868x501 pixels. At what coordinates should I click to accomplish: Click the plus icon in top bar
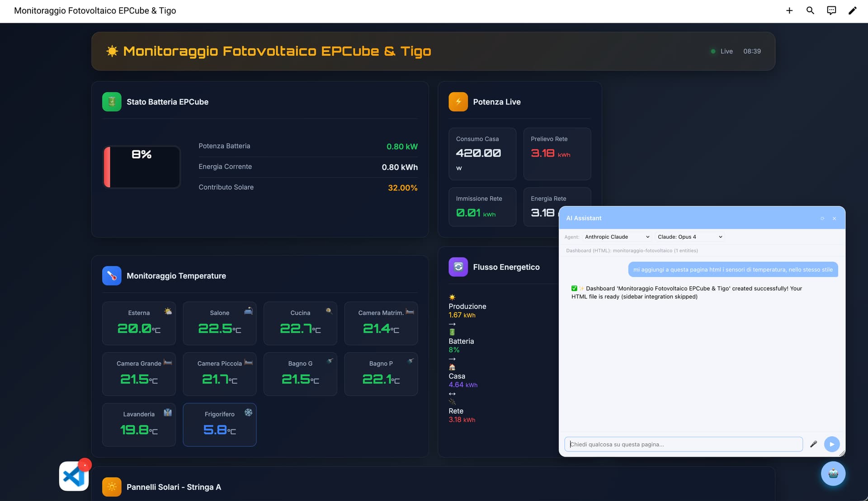coord(789,10)
